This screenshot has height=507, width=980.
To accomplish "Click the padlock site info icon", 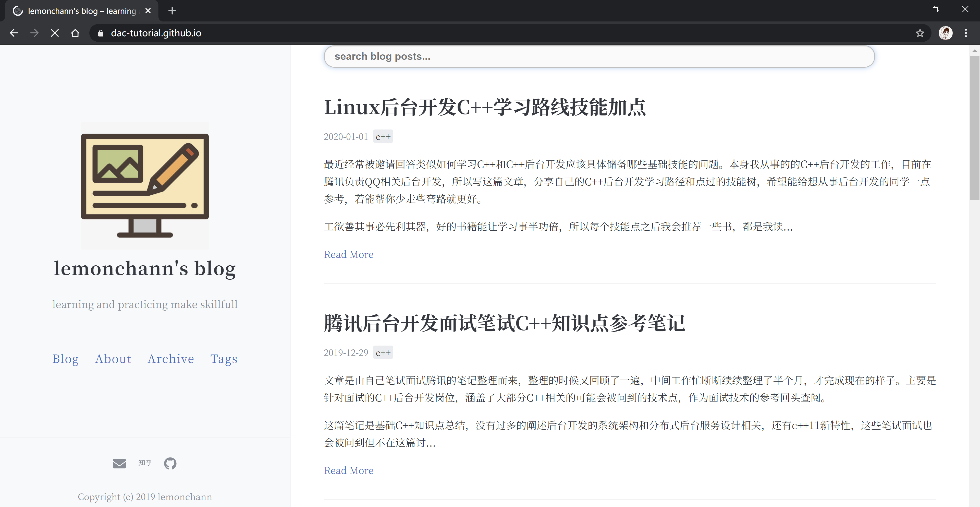I will 101,33.
